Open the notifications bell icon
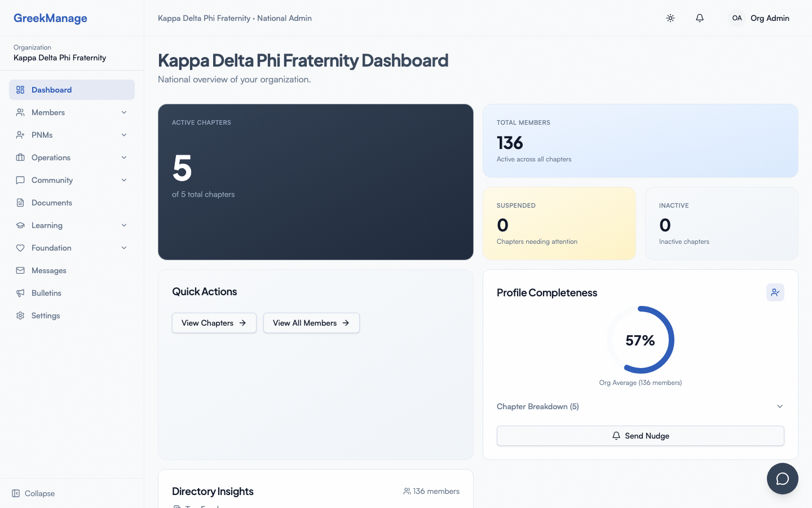 (x=700, y=18)
